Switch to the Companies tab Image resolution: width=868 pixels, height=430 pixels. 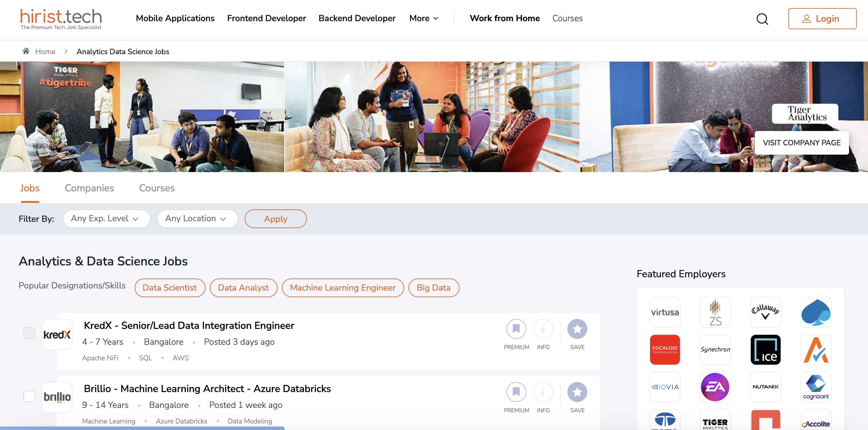[89, 188]
